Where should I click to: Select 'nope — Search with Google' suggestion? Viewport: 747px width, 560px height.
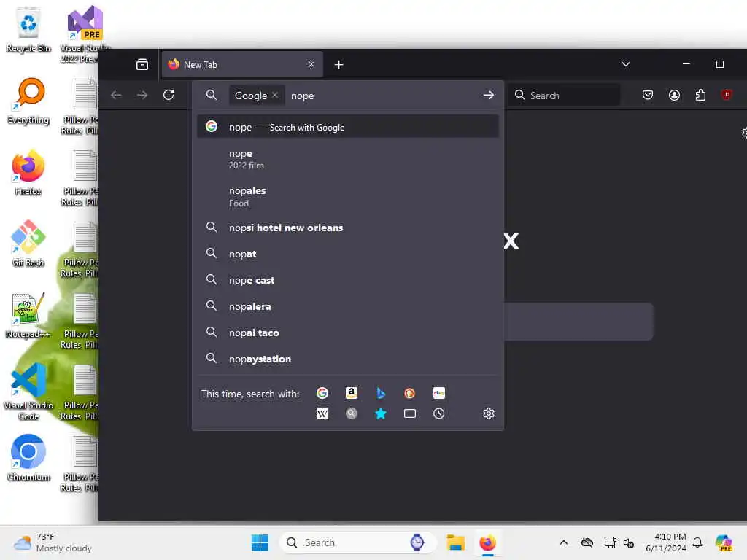(348, 127)
